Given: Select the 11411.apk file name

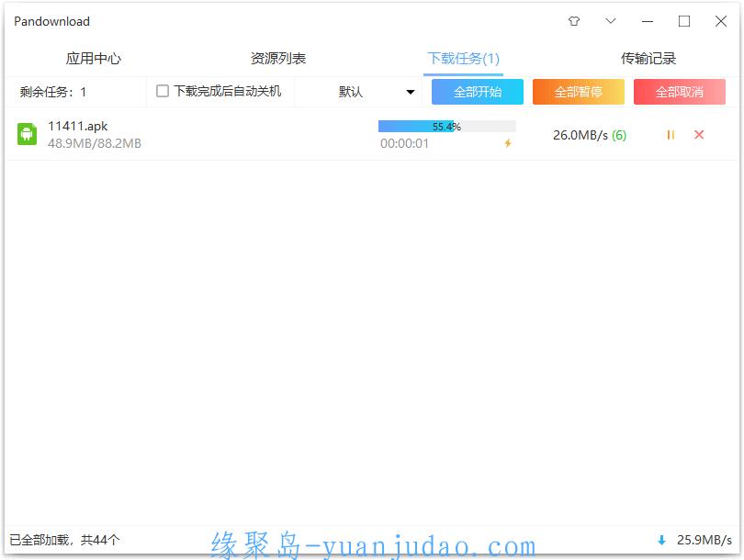Looking at the screenshot, I should coord(78,126).
